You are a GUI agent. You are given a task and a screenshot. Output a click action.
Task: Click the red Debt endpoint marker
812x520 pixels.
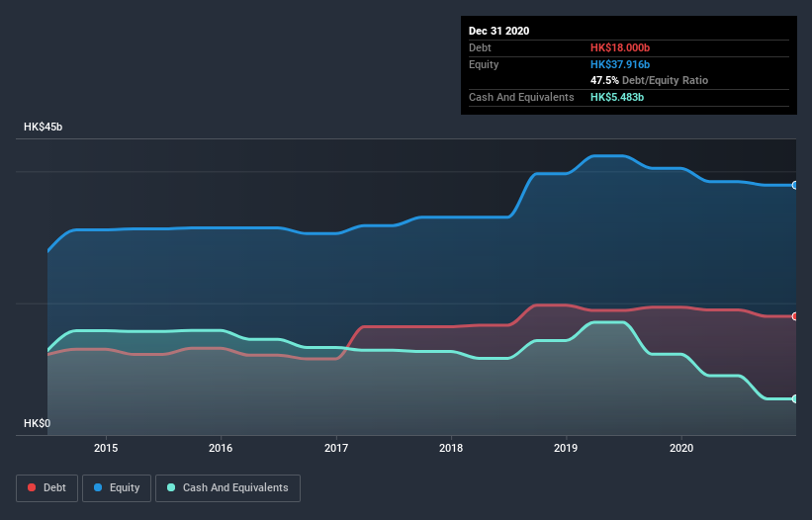pyautogui.click(x=795, y=316)
